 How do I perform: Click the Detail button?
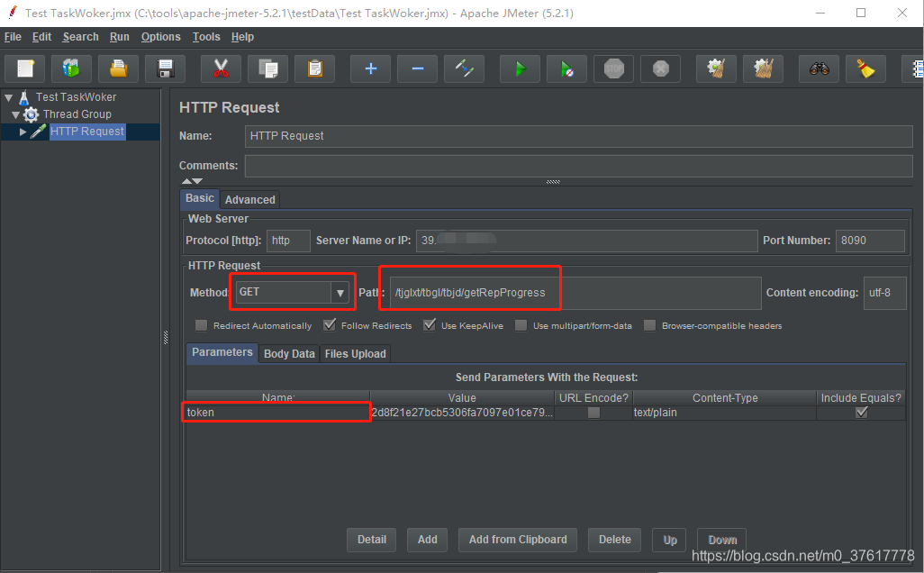coord(372,540)
